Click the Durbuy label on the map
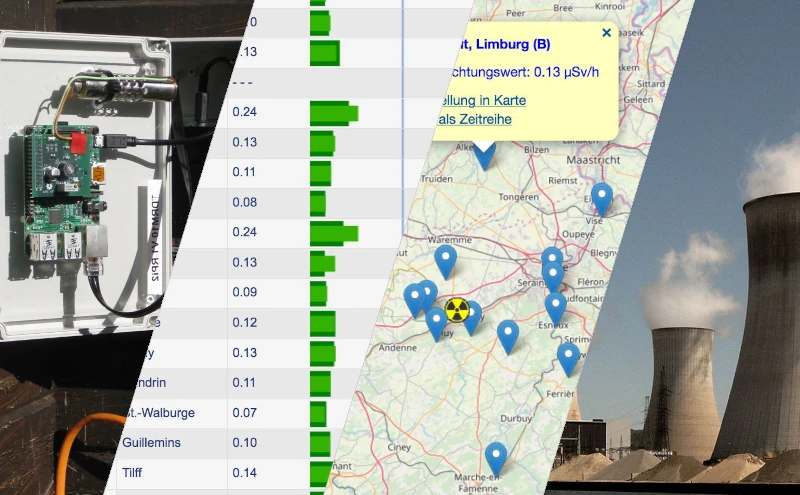 [x=516, y=418]
